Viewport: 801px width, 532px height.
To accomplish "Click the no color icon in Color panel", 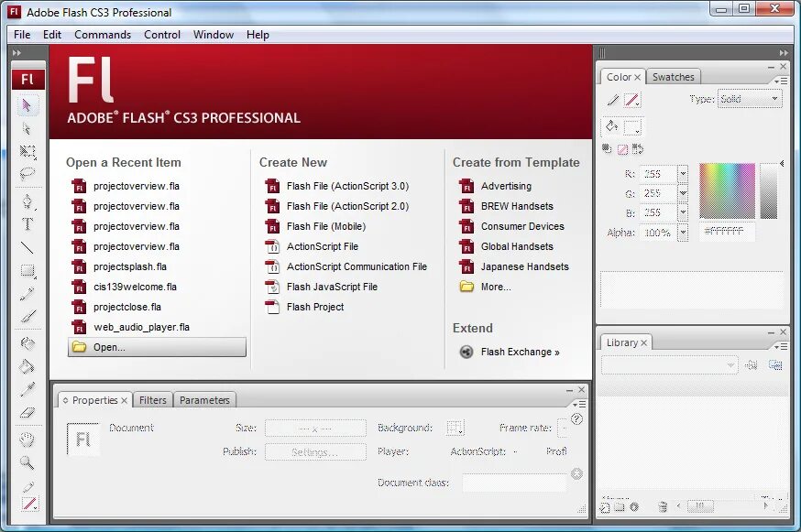I will coord(622,149).
